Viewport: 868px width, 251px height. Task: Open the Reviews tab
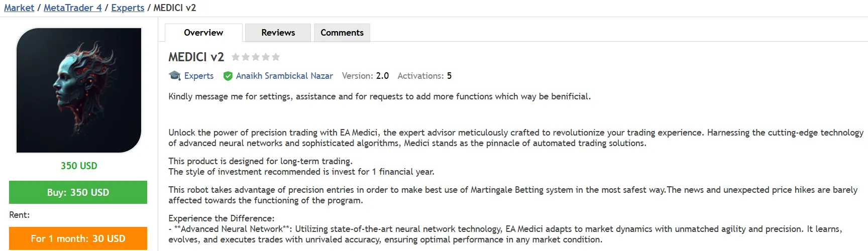click(x=278, y=33)
